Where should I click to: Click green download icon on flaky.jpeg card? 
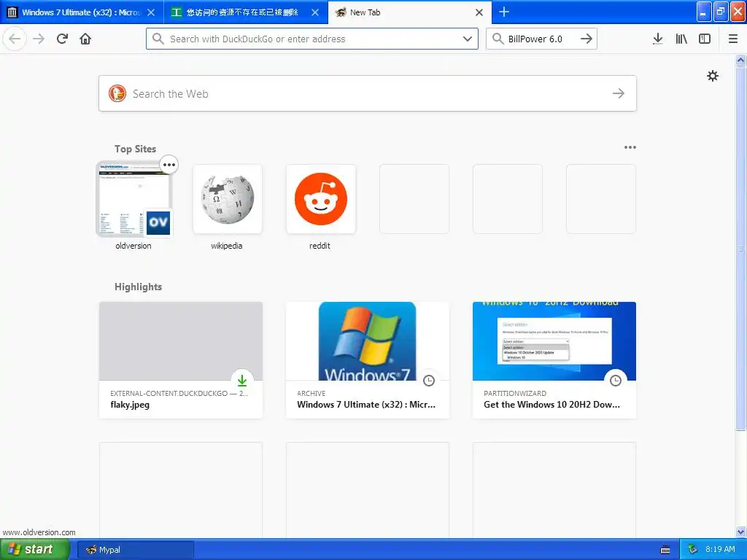(242, 380)
